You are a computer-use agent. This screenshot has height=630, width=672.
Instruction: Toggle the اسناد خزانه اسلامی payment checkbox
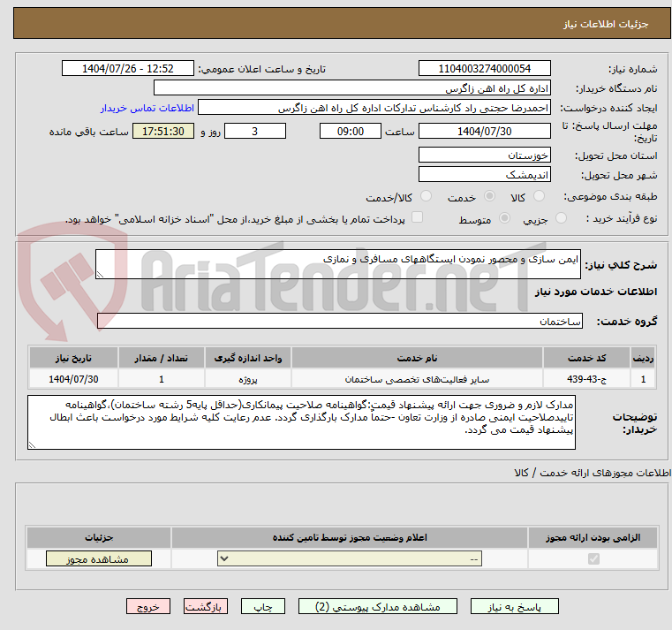[417, 217]
